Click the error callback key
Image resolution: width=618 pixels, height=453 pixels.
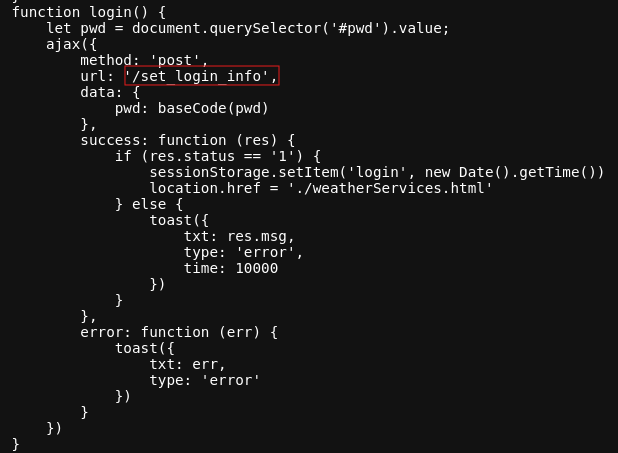point(101,332)
